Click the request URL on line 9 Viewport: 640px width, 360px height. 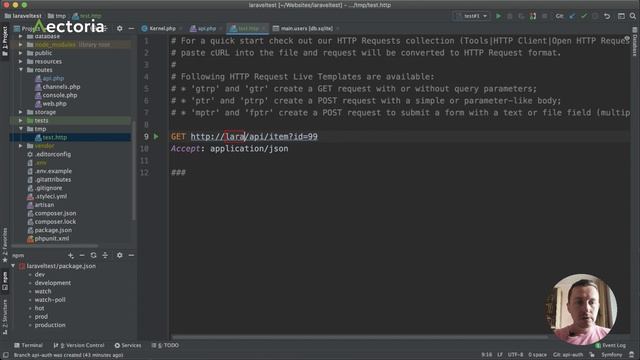coord(254,136)
